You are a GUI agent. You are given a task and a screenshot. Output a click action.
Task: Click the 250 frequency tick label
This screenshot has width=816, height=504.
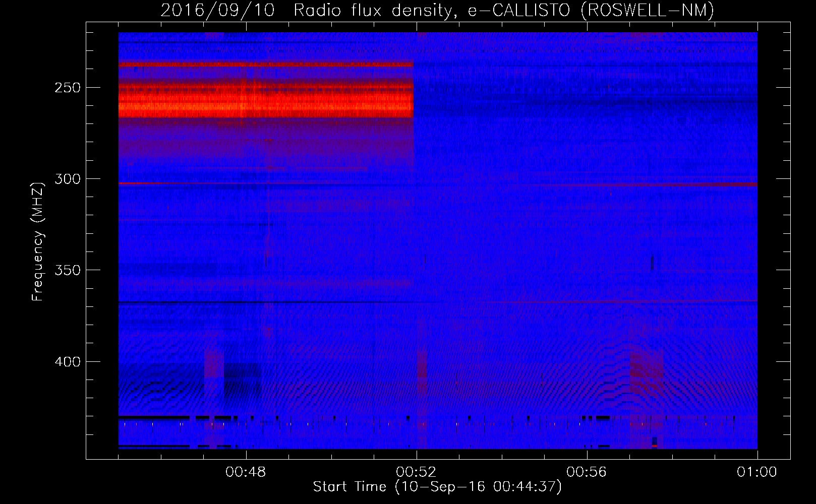pos(67,88)
